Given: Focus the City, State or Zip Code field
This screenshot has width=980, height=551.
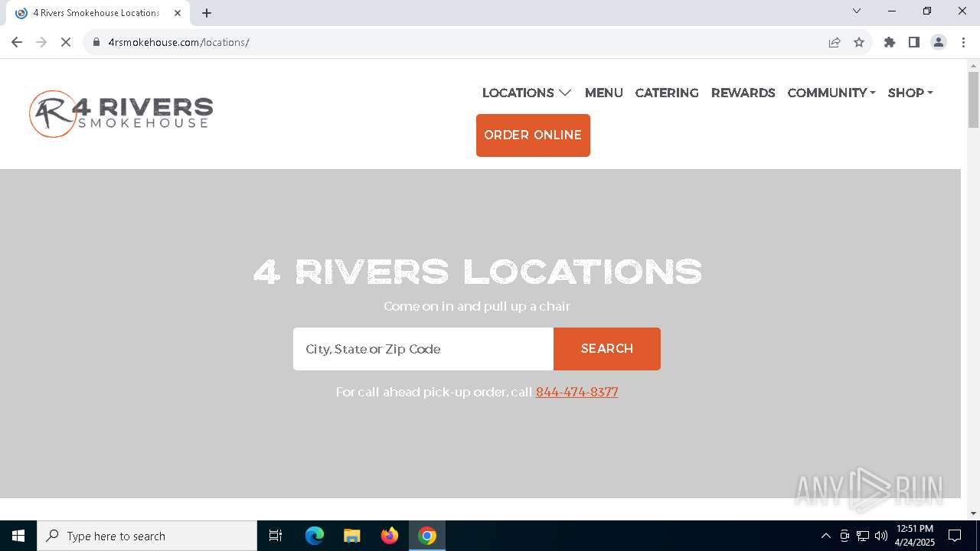Looking at the screenshot, I should point(423,349).
